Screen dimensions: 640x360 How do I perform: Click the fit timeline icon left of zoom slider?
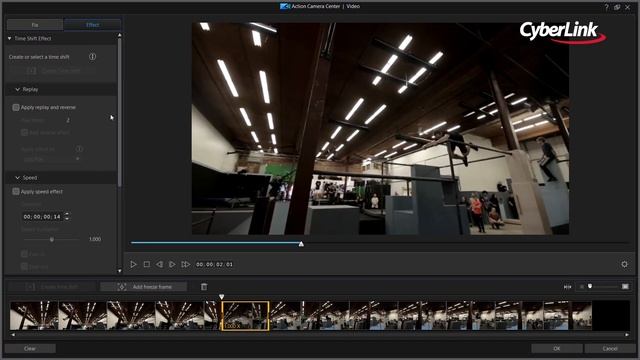pos(567,287)
